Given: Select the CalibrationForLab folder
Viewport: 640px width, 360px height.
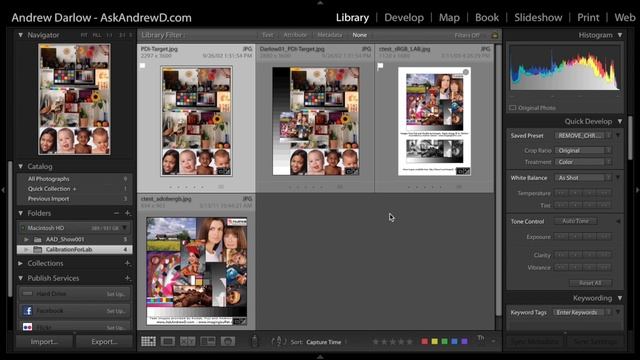Looking at the screenshot, I should click(75, 249).
